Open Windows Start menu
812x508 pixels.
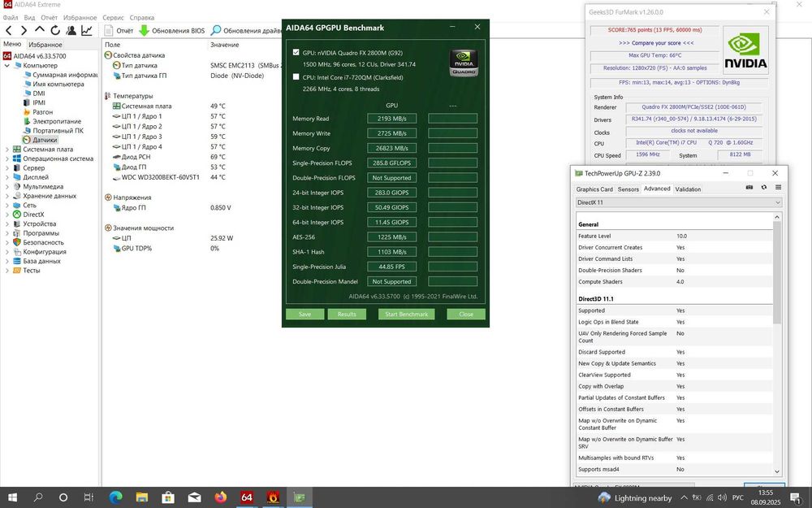(x=12, y=497)
